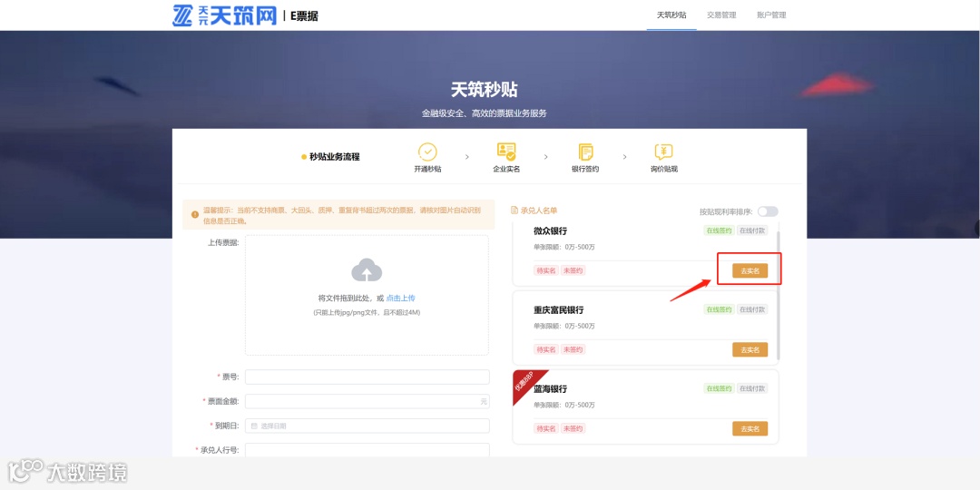Click the 秒贴业务流程 heading
The height and width of the screenshot is (490, 980).
pos(334,157)
